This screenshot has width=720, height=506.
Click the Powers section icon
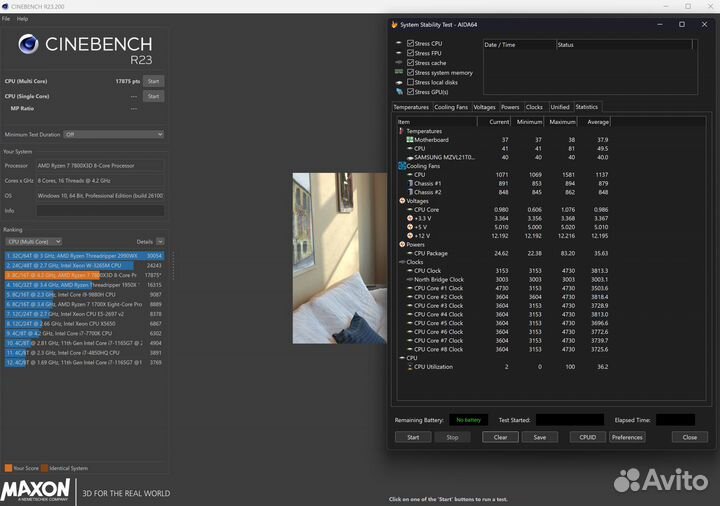tap(402, 244)
